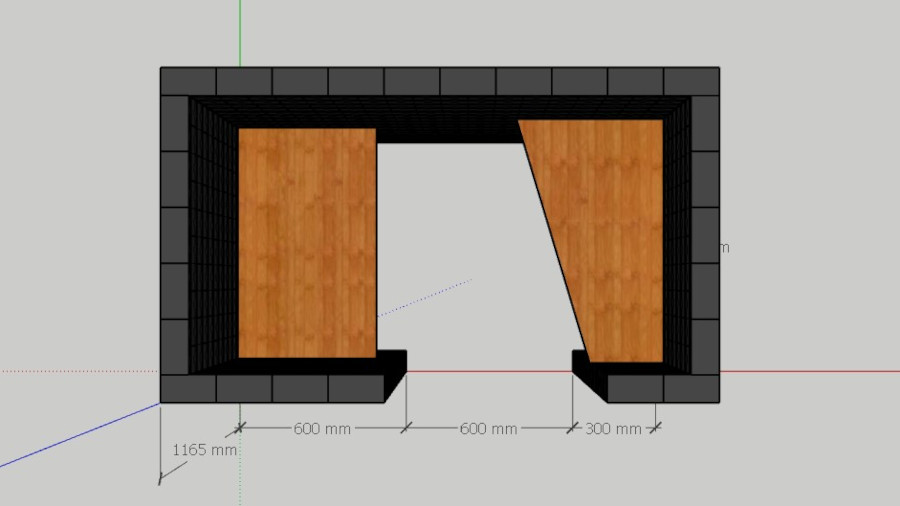Click the top-right corner block of the wall

coord(691,81)
